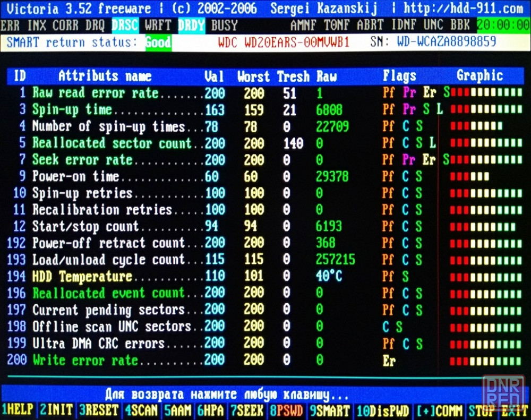Click the BBK error indicator
This screenshot has width=531, height=420.
[x=460, y=25]
